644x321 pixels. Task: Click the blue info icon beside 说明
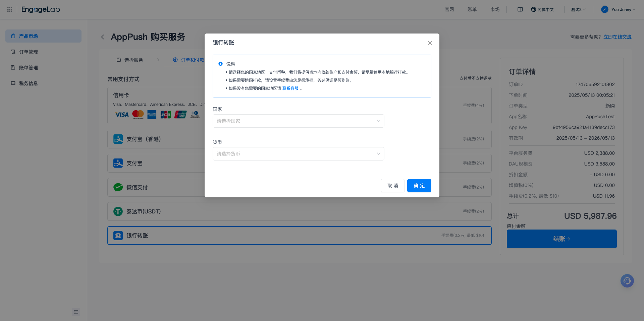tap(220, 64)
